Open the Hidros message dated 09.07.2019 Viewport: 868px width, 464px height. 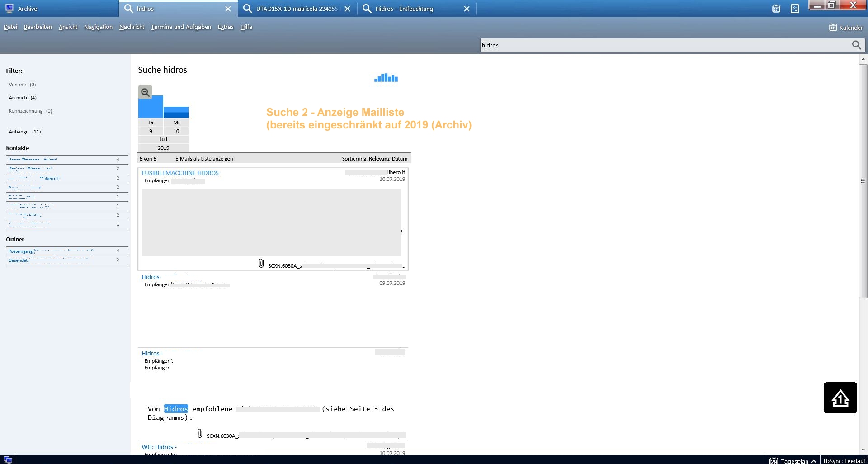273,309
